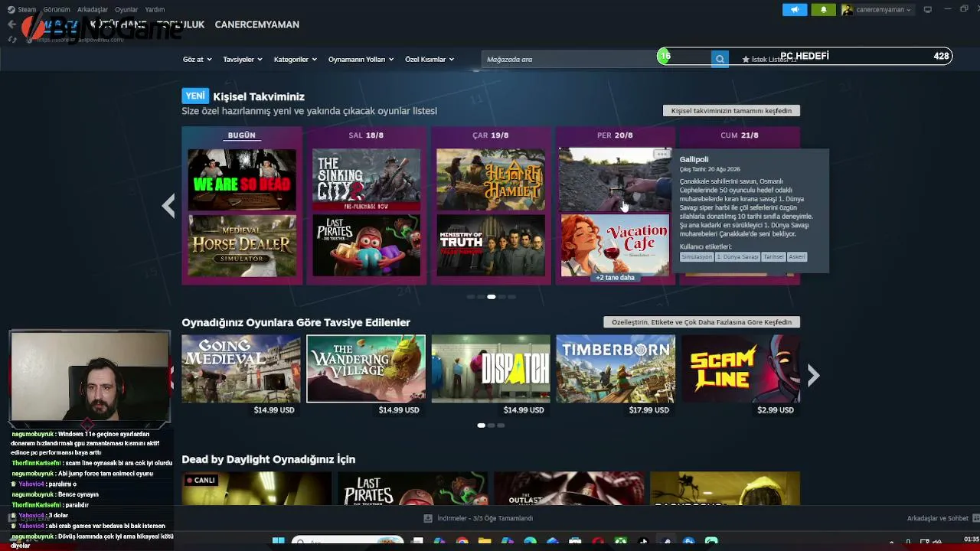Open the notifications bell

[x=824, y=10]
